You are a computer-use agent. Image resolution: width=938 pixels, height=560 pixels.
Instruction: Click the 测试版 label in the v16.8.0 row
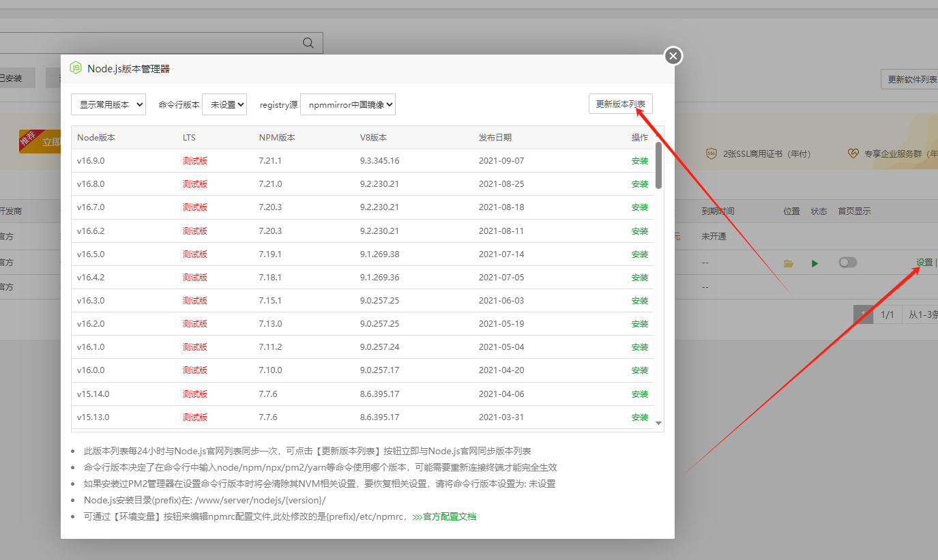tap(195, 184)
